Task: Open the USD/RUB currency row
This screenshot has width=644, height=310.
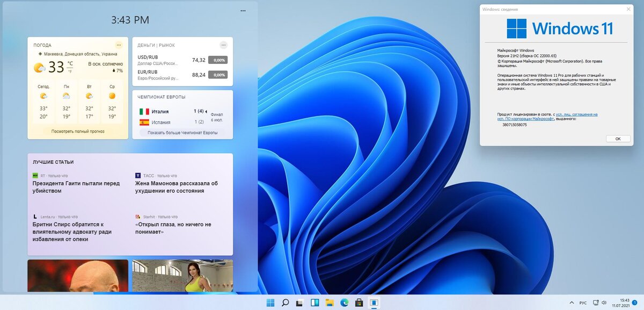Action: click(182, 60)
